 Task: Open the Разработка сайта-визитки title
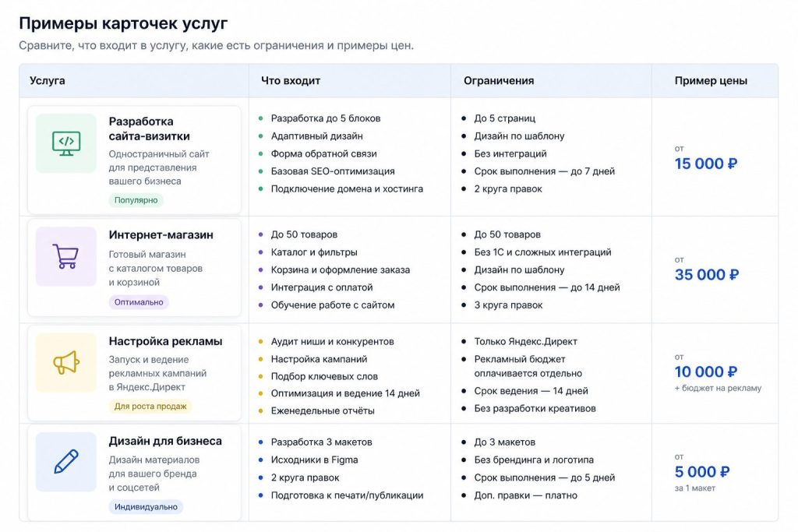(x=149, y=129)
